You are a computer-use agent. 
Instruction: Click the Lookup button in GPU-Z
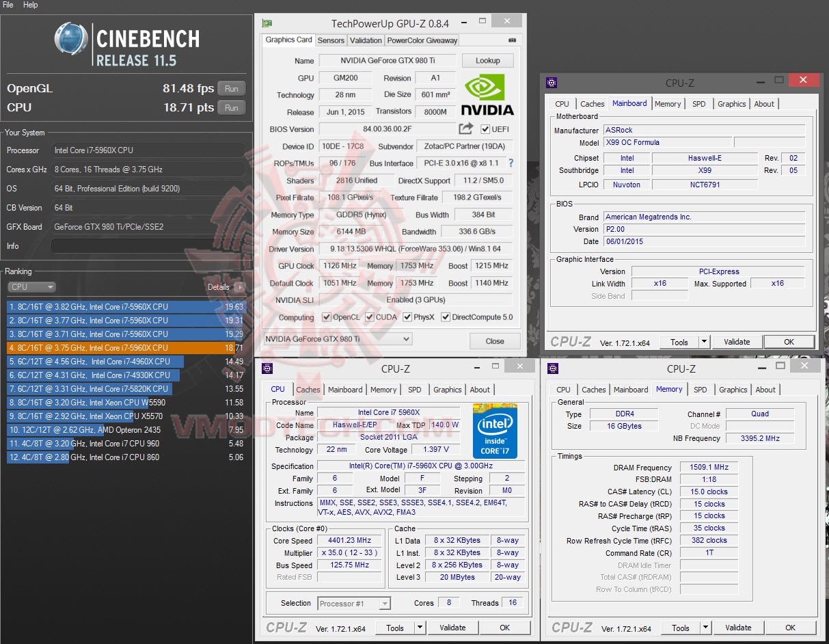[x=488, y=60]
